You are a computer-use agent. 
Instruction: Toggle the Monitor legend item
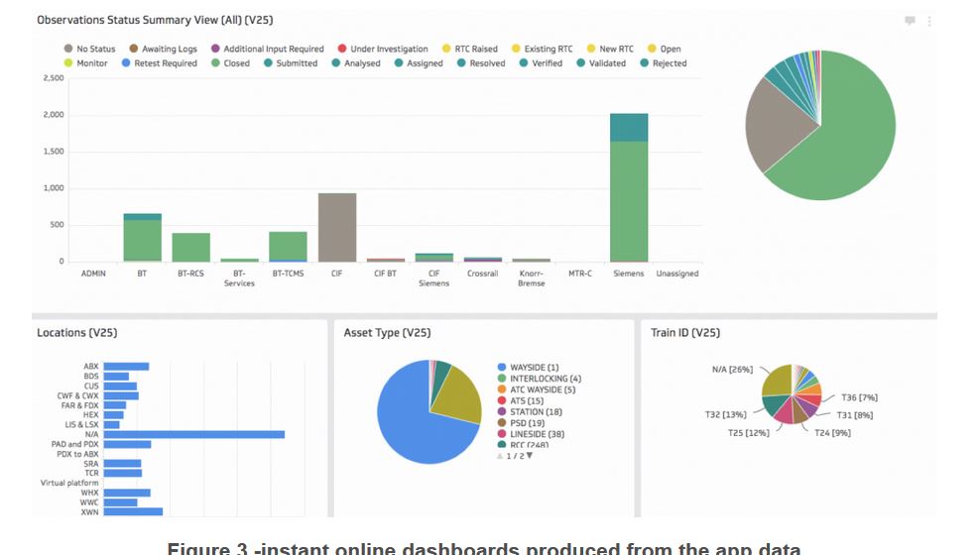pyautogui.click(x=86, y=63)
